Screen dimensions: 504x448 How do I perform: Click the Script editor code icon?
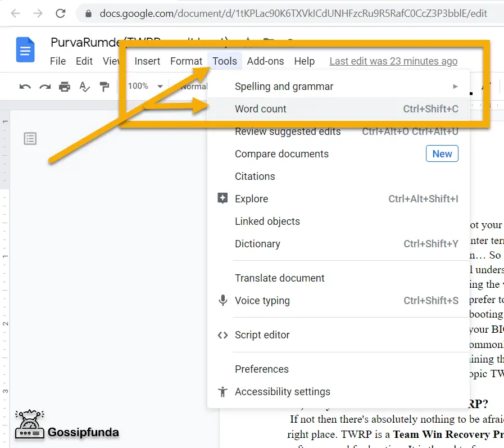point(223,335)
